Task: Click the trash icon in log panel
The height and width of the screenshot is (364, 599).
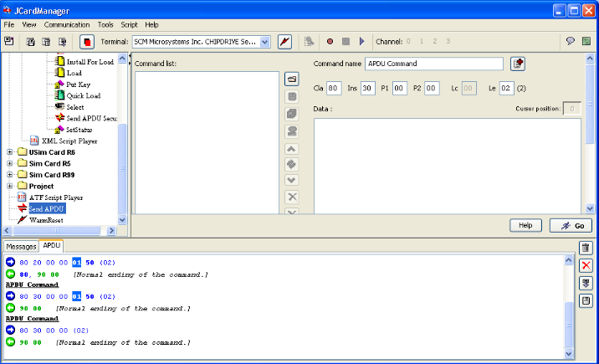Action: 586,249
